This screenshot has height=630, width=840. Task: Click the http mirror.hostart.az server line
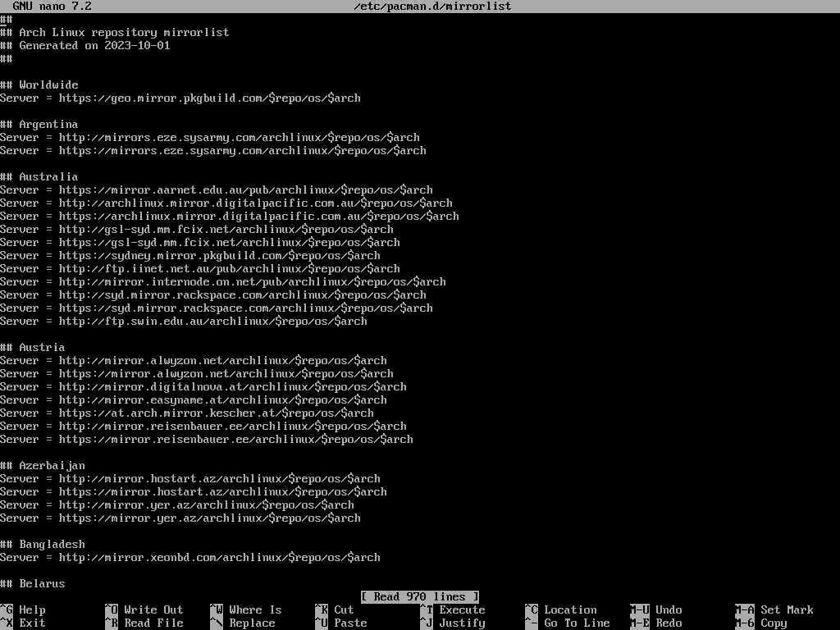coord(190,478)
